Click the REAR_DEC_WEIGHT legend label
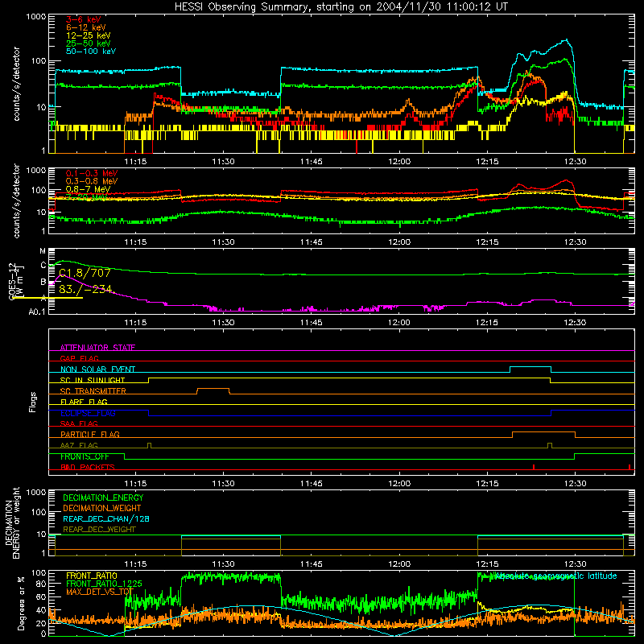Screen dimensions: 644x644 click(99, 530)
